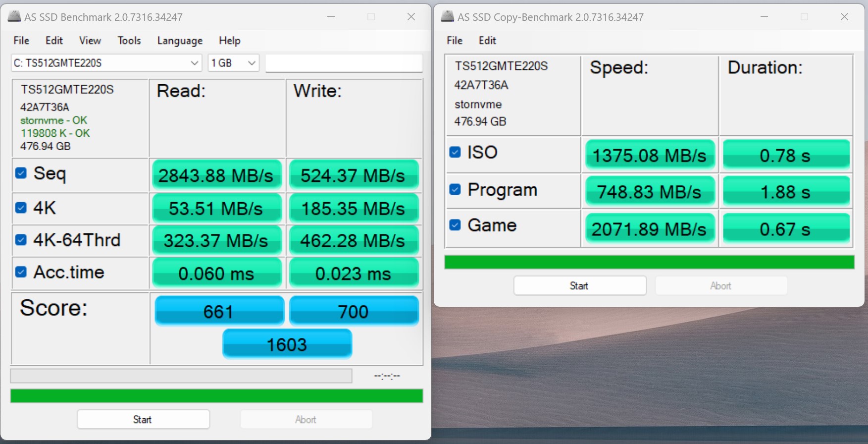868x444 pixels.
Task: Open File menu in Copy-Benchmark window
Action: pos(455,41)
